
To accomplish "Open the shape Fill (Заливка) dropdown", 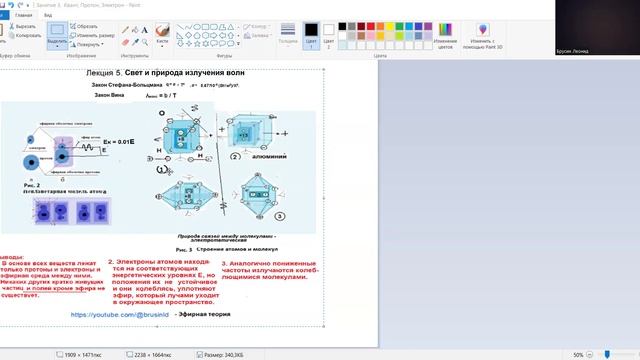I will click(257, 36).
